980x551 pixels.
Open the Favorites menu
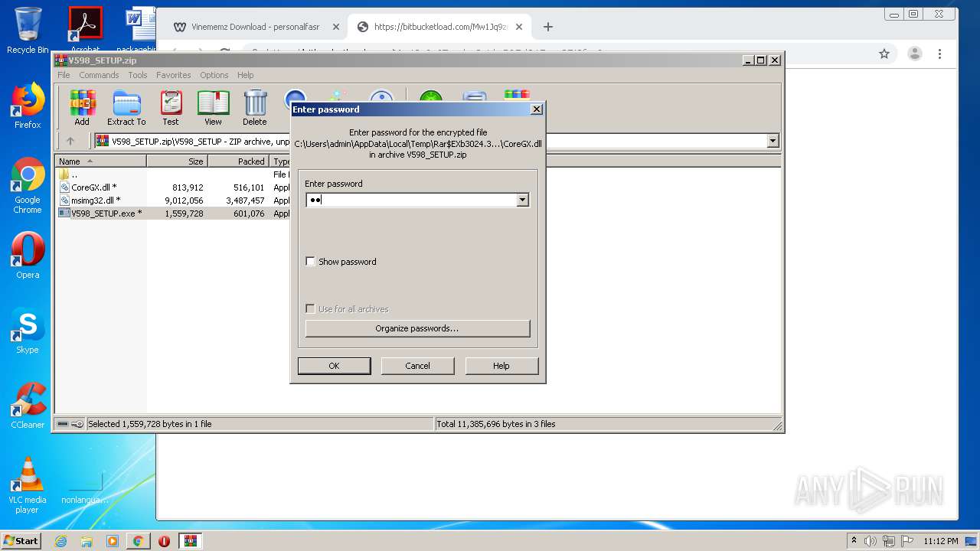click(174, 75)
